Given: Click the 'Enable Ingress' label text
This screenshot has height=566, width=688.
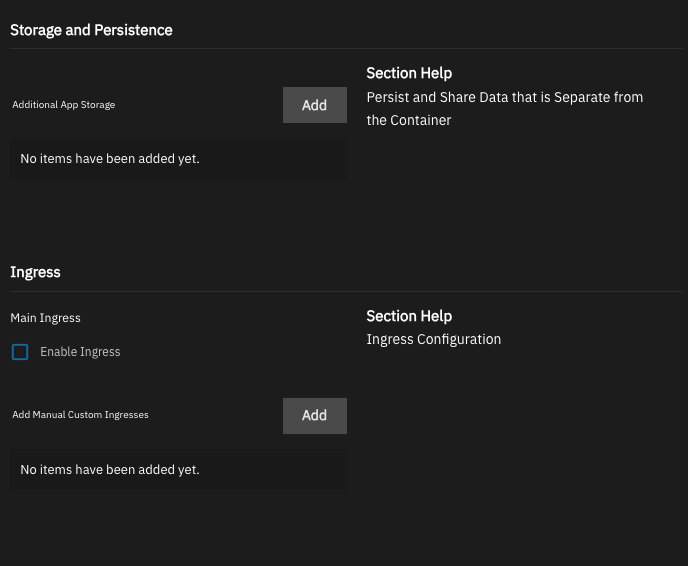Looking at the screenshot, I should [80, 352].
